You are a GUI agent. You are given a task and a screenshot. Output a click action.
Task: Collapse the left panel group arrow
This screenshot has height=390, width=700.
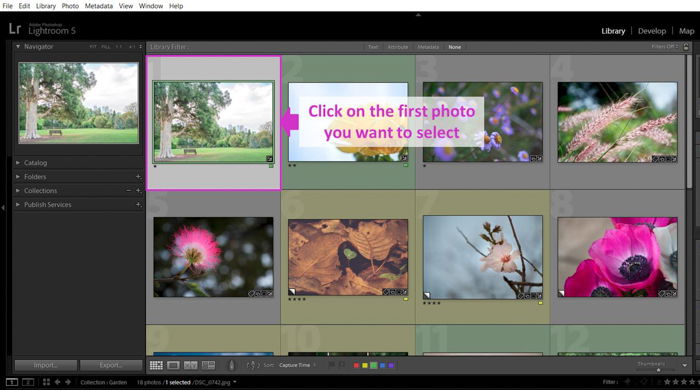(x=3, y=207)
